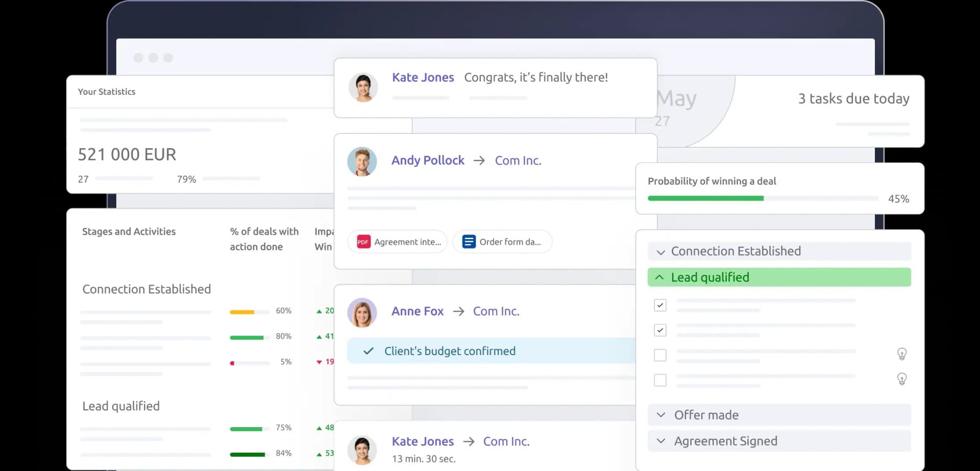Screen dimensions: 980x471
Task: Click checkmark icon beside Client's budget confirmed
Action: (x=368, y=351)
